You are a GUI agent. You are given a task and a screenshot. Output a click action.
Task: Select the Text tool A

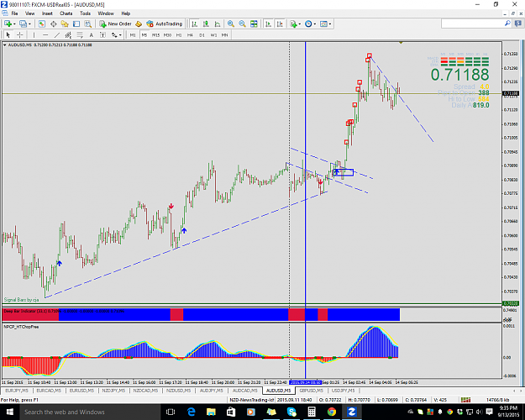pyautogui.click(x=91, y=34)
